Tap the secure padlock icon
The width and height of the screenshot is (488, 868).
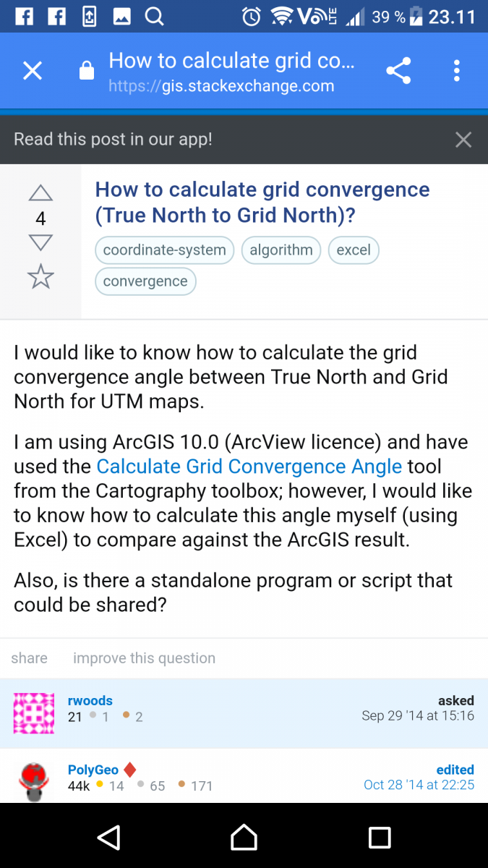[86, 71]
